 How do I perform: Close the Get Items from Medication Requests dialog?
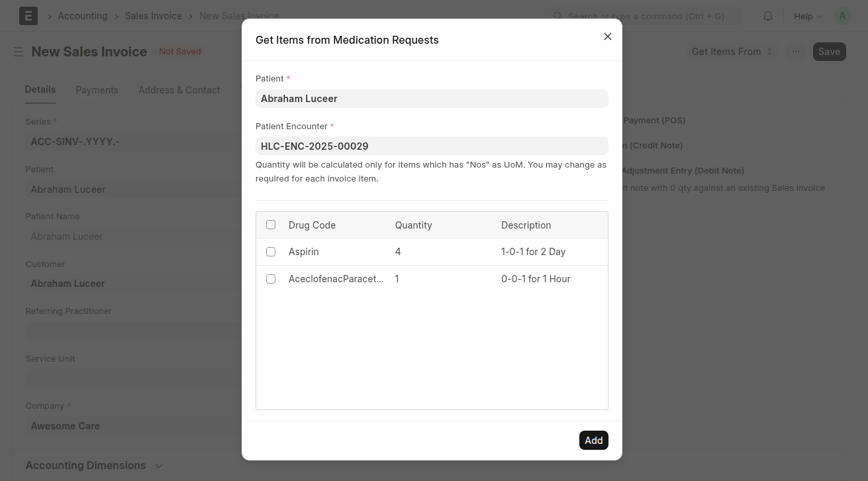[608, 36]
